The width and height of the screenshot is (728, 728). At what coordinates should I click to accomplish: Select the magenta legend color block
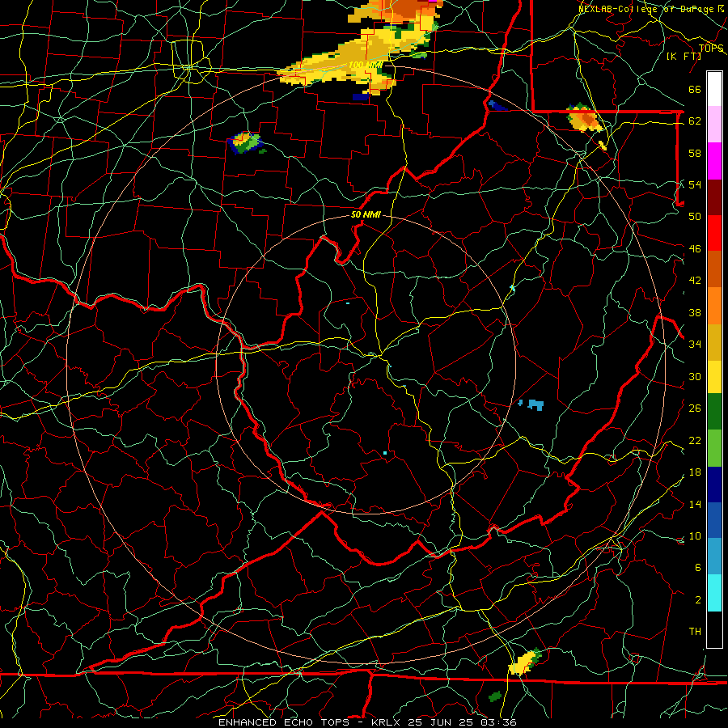point(714,161)
